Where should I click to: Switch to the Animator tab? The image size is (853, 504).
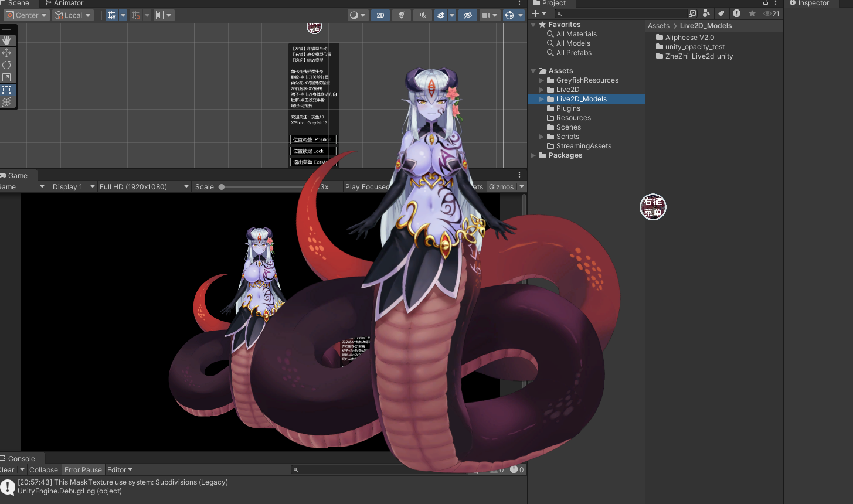(64, 3)
